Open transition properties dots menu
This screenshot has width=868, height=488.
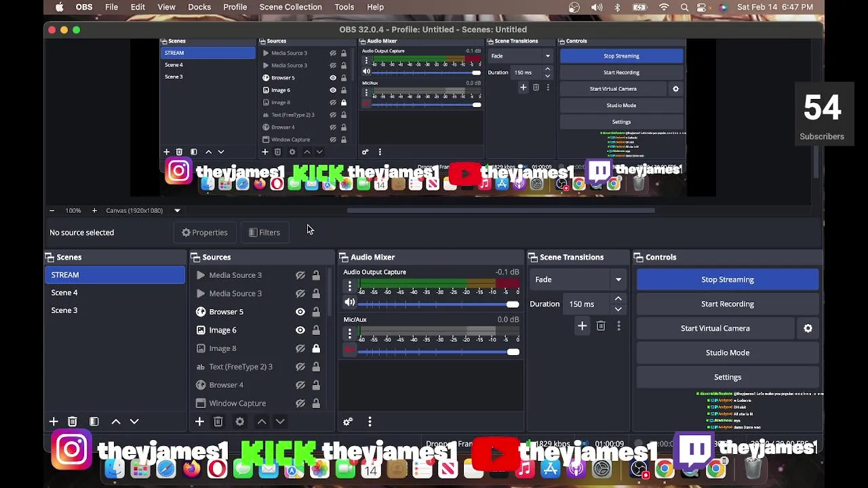[618, 326]
